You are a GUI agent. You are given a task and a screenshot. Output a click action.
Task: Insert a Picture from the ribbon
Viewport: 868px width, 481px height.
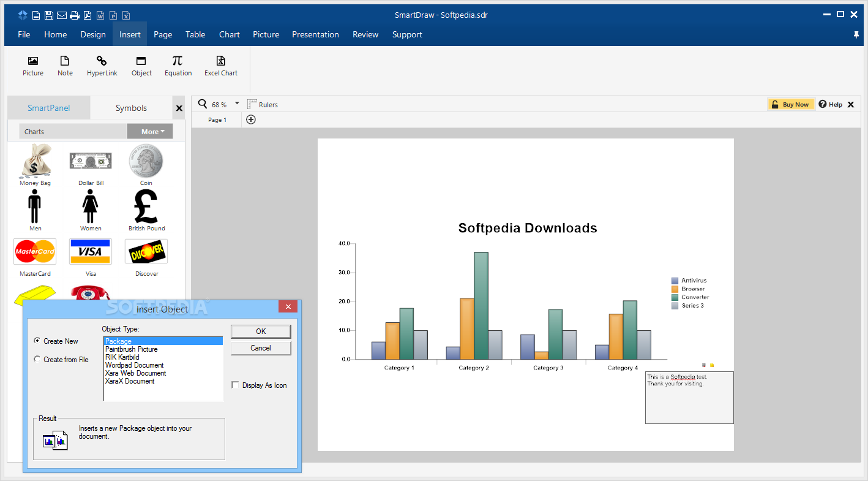click(x=33, y=66)
